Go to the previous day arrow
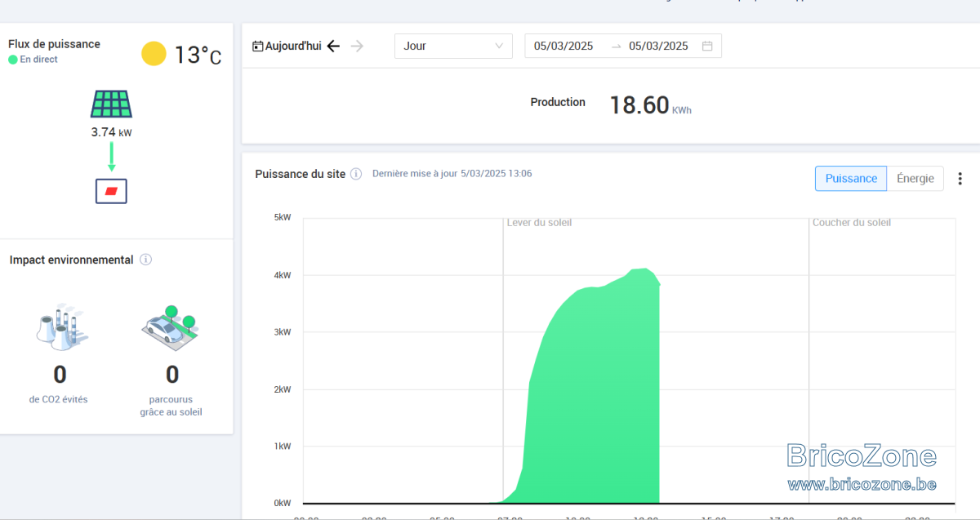The height and width of the screenshot is (520, 980). click(333, 46)
